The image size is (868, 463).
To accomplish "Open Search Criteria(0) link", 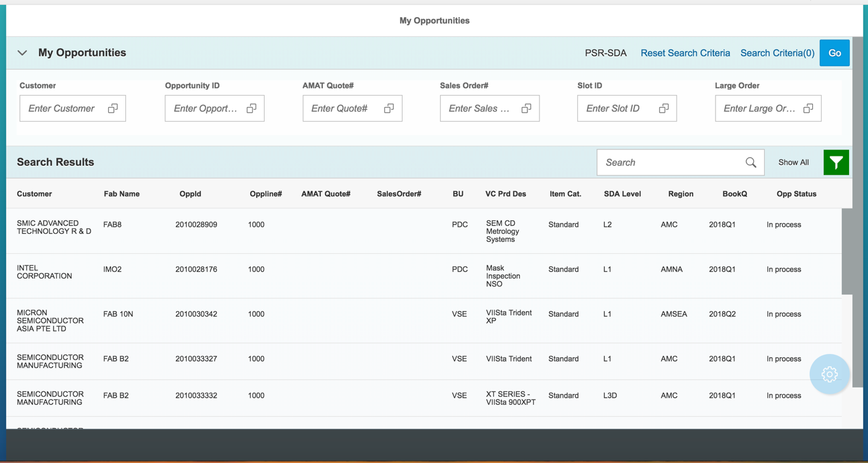I will 777,53.
